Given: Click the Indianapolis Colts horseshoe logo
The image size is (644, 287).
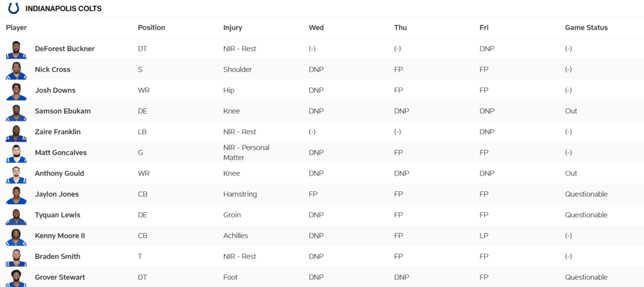Looking at the screenshot, I should point(13,8).
